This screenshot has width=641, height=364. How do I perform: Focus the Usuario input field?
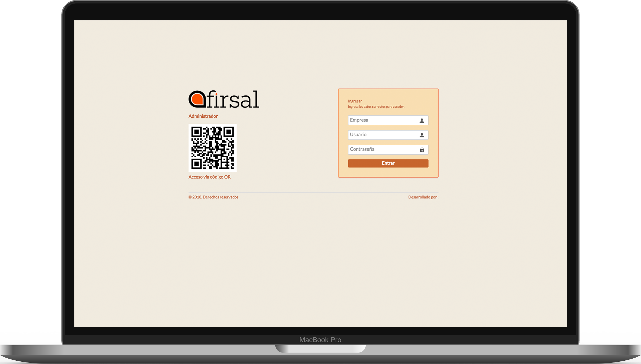point(382,135)
